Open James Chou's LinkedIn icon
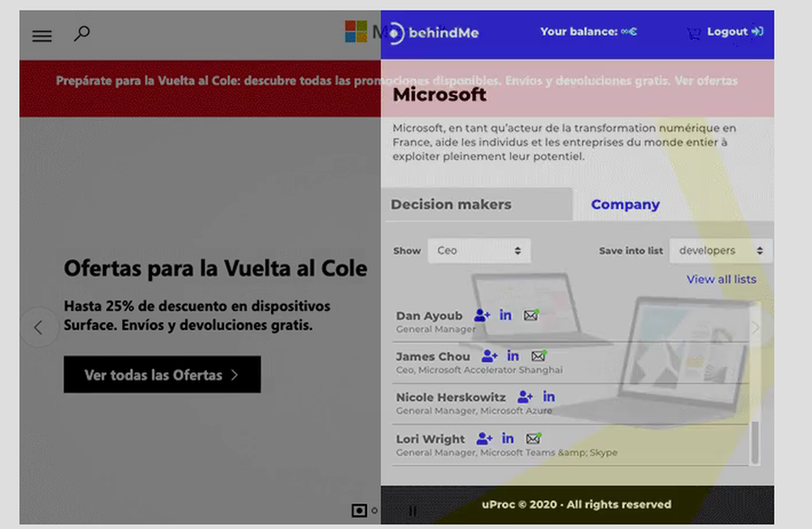812x529 pixels. 513,355
